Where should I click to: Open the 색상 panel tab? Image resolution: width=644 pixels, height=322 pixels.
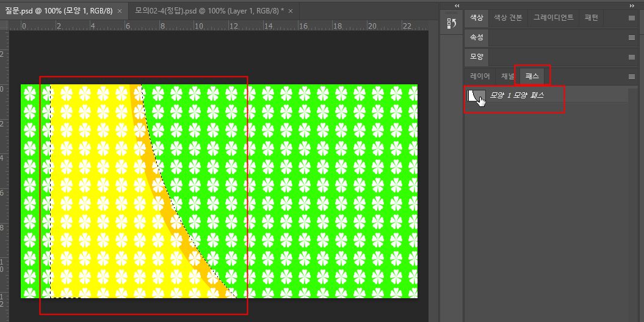point(476,18)
